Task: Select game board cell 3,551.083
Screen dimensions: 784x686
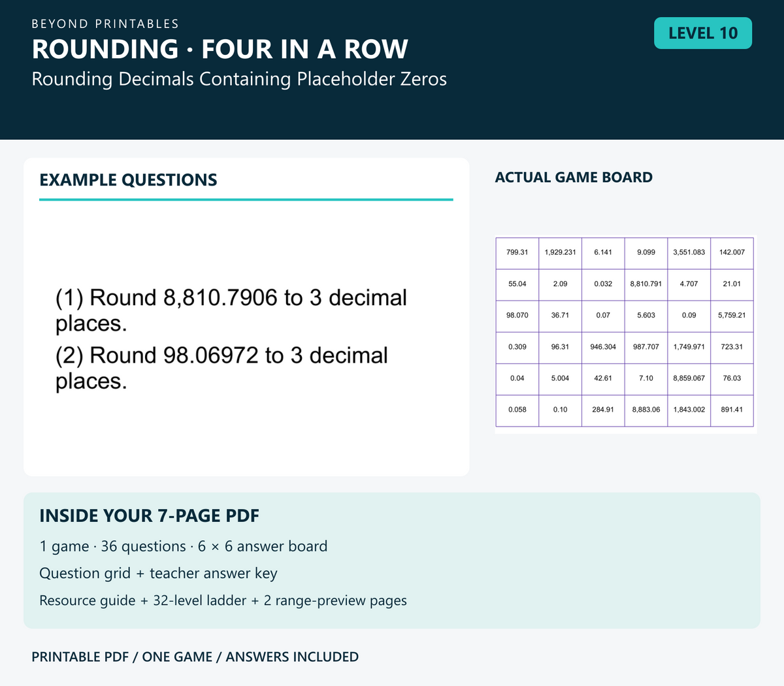Action: [x=689, y=252]
